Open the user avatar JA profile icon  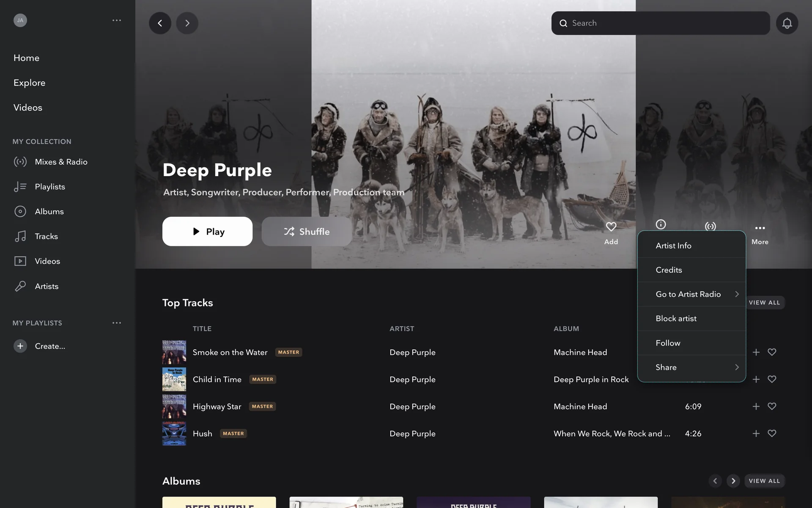20,20
